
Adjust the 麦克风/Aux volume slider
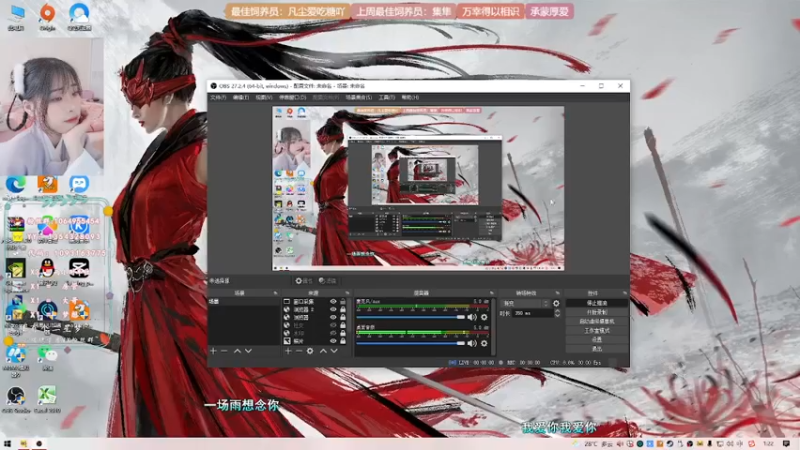pos(411,317)
